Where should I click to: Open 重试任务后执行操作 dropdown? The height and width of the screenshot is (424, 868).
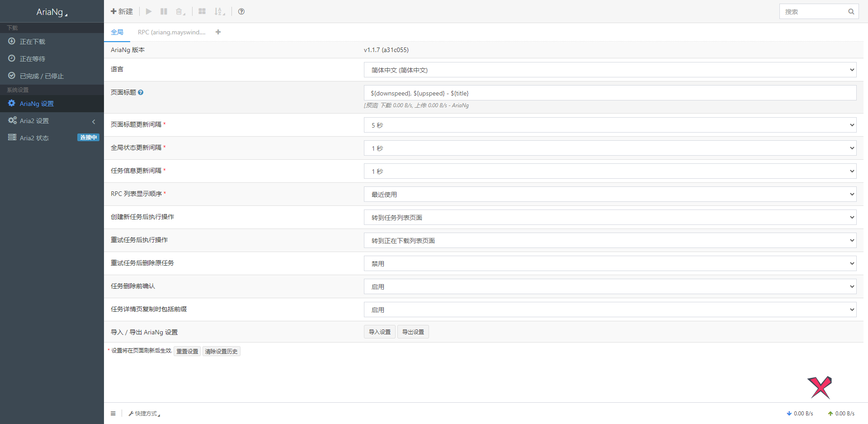click(x=610, y=240)
